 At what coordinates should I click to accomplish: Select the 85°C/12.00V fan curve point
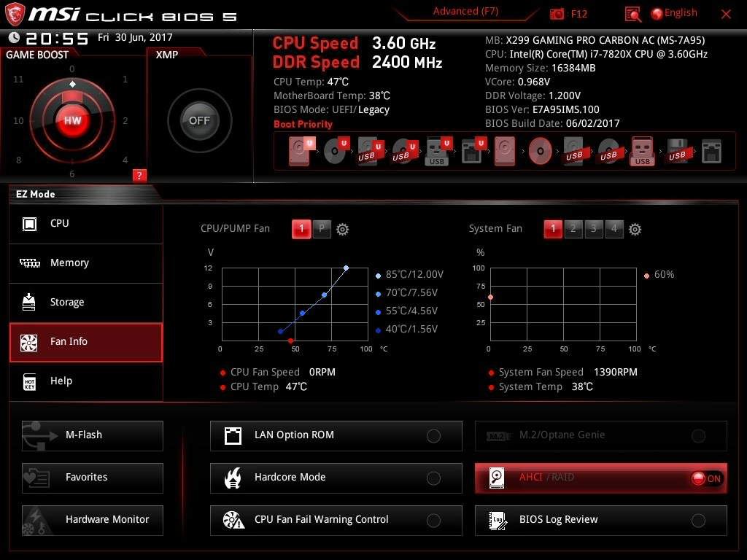tap(346, 268)
